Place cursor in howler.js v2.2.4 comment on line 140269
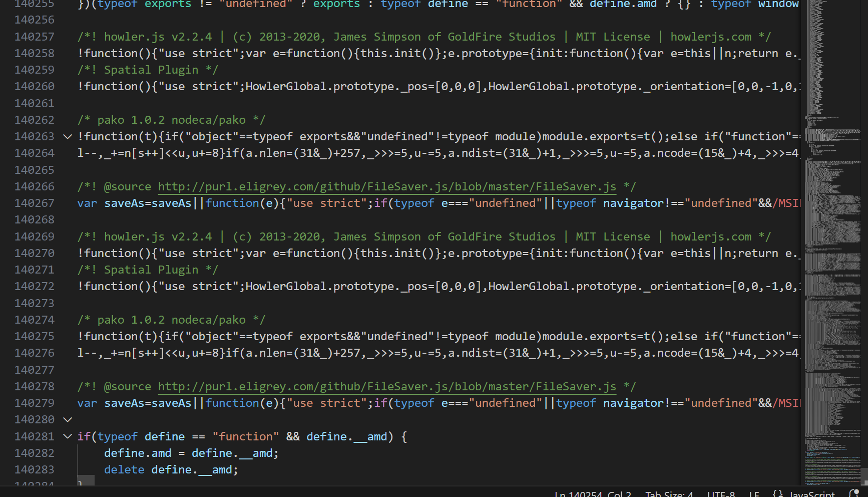Viewport: 868px width, 497px height. (x=424, y=236)
